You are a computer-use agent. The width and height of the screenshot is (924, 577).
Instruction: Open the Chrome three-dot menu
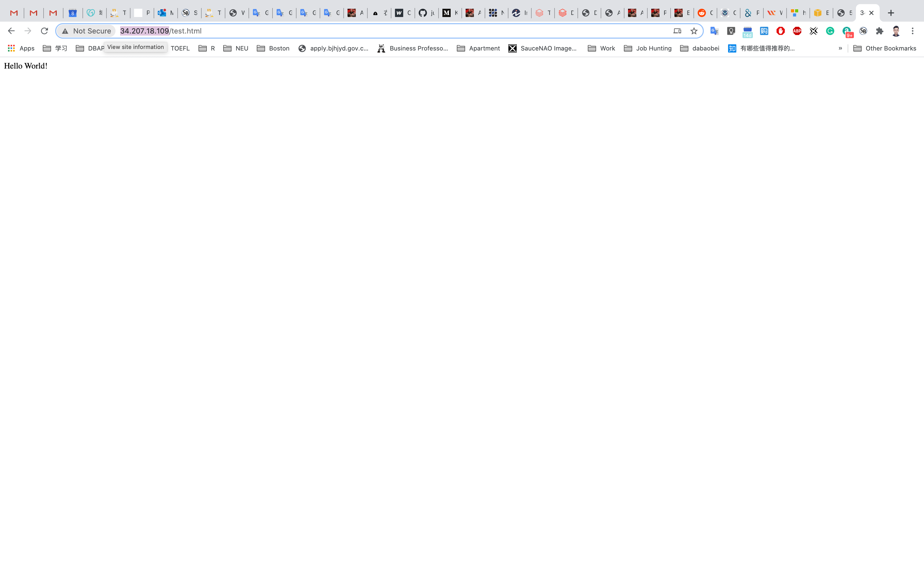click(x=913, y=31)
